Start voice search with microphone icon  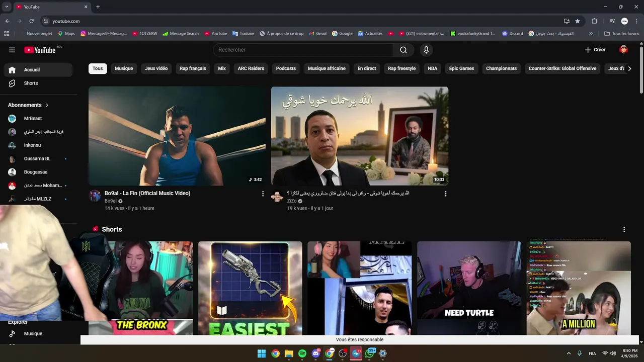click(426, 50)
